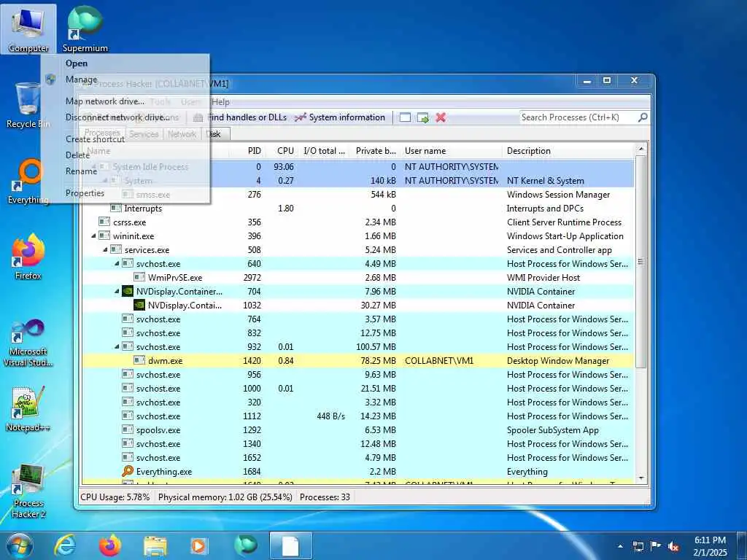
Task: Collapse the services.exe tree node
Action: click(x=105, y=250)
